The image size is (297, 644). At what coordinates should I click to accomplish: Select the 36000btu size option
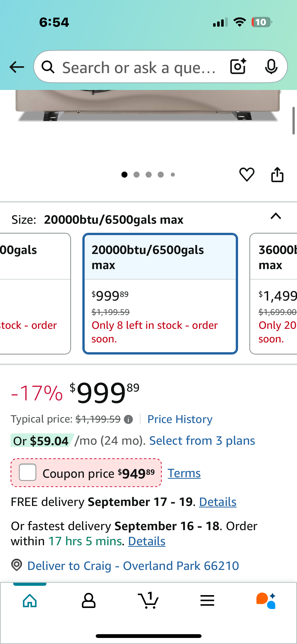click(x=273, y=294)
